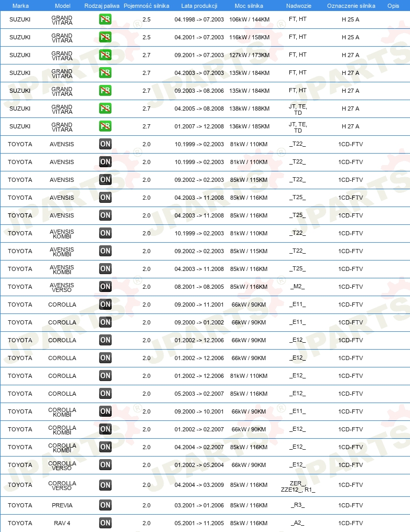Select the 03.2001 -> 01.2006 production years cell
Screen dimensions: 410x532
tap(199, 505)
